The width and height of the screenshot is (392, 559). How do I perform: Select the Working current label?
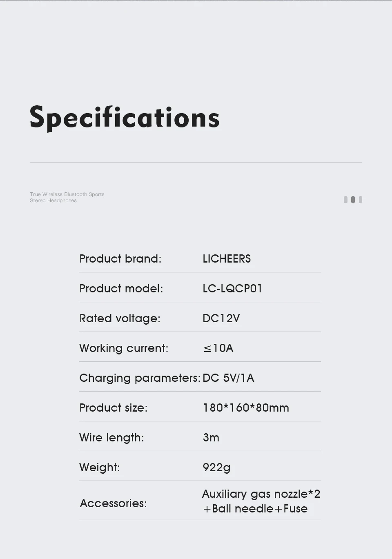click(x=124, y=348)
